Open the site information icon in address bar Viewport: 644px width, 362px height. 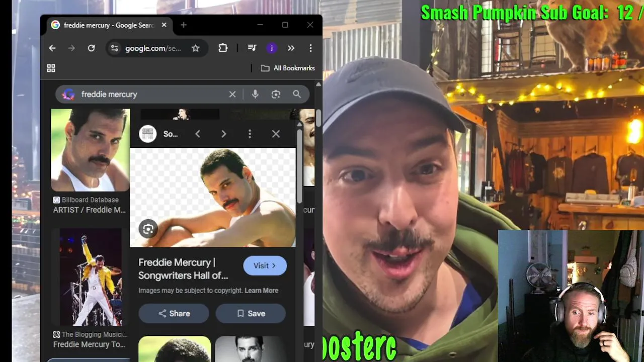(x=115, y=48)
